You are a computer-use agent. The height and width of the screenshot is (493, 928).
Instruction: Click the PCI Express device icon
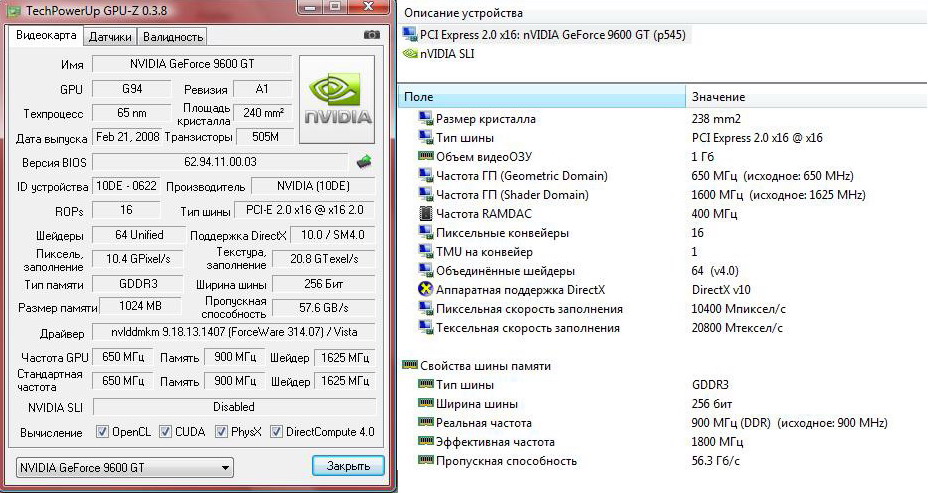410,34
